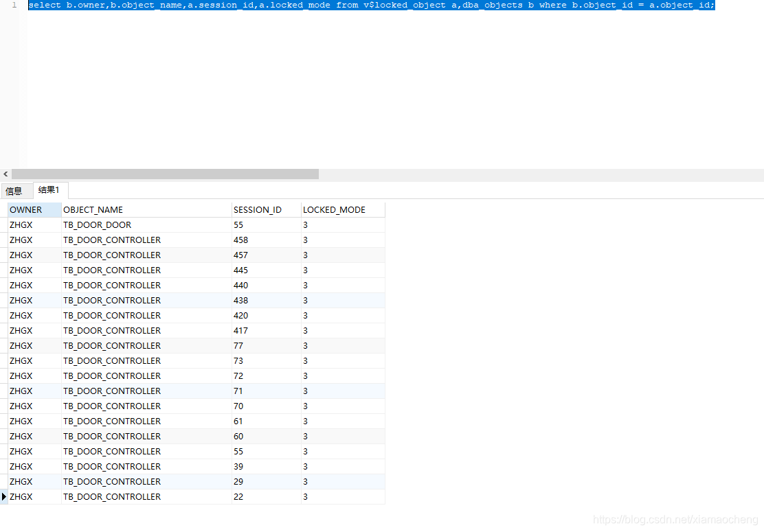The height and width of the screenshot is (532, 764).
Task: Select the session ID 39 cell
Action: point(266,466)
